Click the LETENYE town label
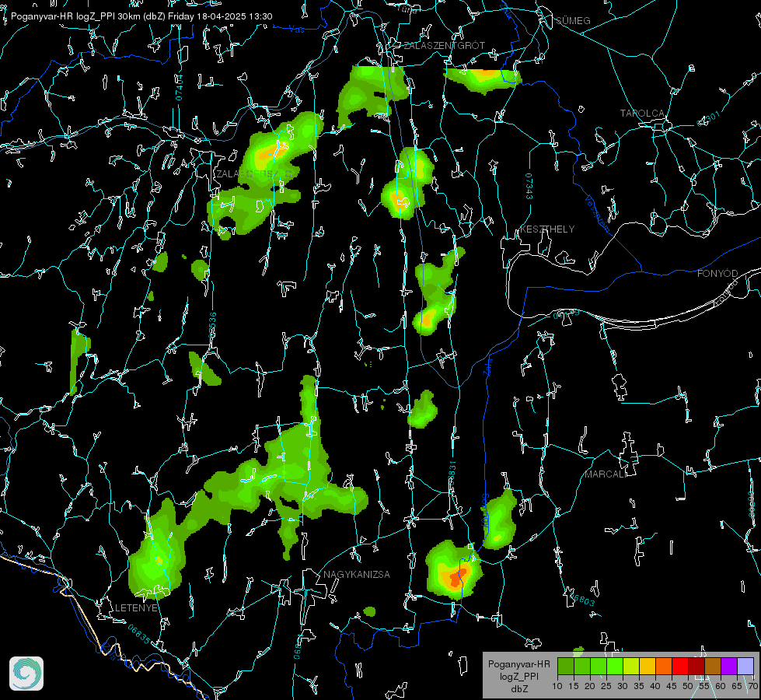761x700 pixels. coord(136,607)
